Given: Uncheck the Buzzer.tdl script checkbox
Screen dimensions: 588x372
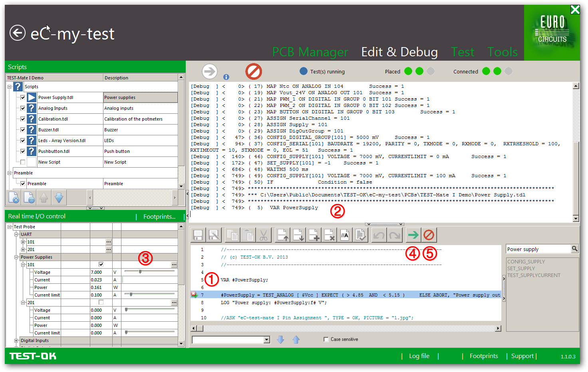Looking at the screenshot, I should [x=23, y=130].
